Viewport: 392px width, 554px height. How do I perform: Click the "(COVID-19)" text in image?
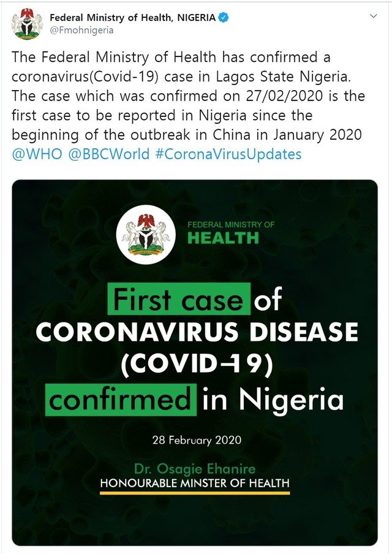(x=195, y=366)
